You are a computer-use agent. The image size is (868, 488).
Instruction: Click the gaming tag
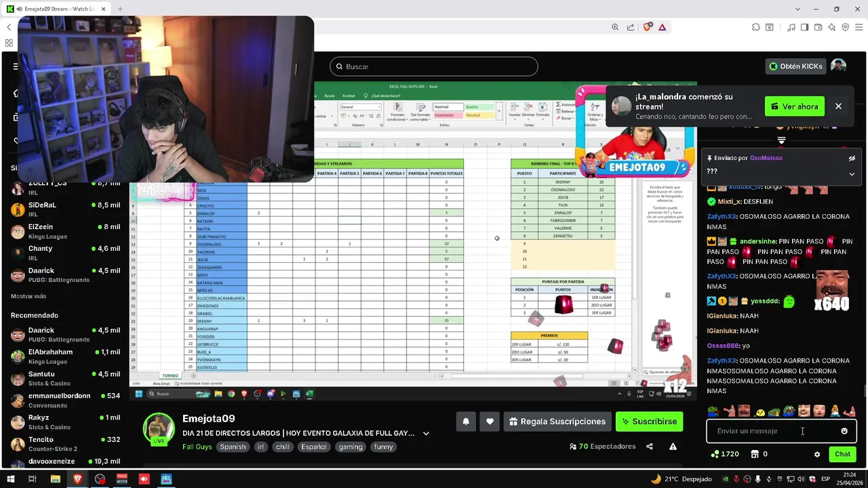coord(351,447)
